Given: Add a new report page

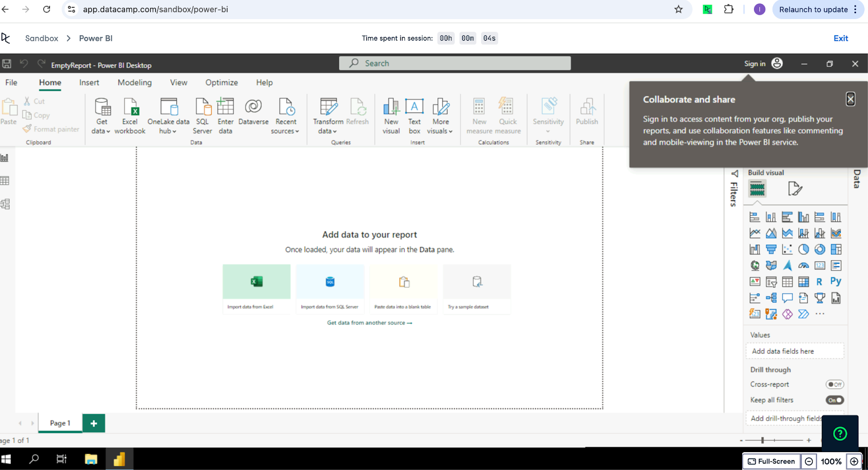Looking at the screenshot, I should [94, 423].
